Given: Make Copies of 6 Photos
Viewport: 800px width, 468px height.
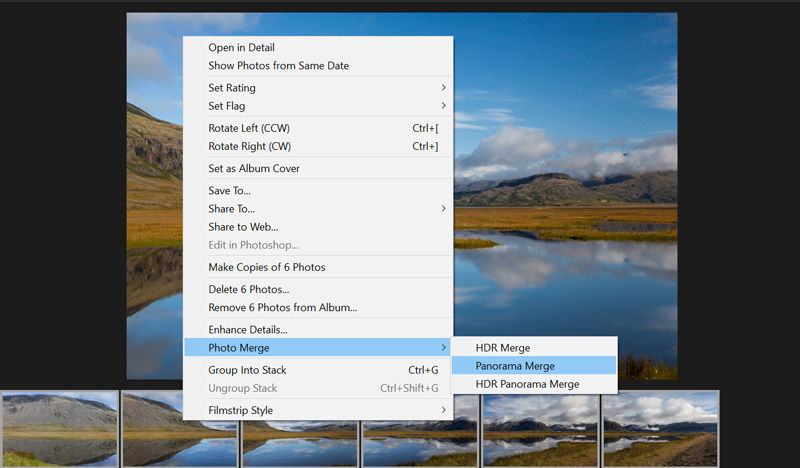Looking at the screenshot, I should pyautogui.click(x=266, y=267).
